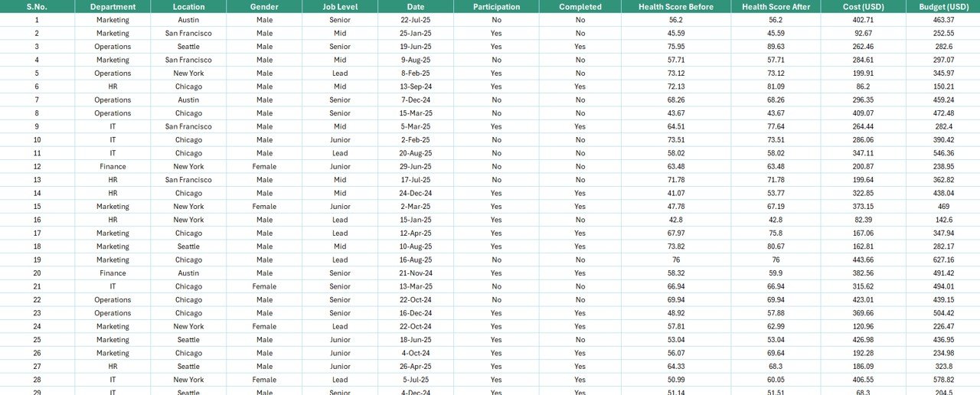980x395 pixels.
Task: Select the Job Level header cell
Action: [340, 7]
